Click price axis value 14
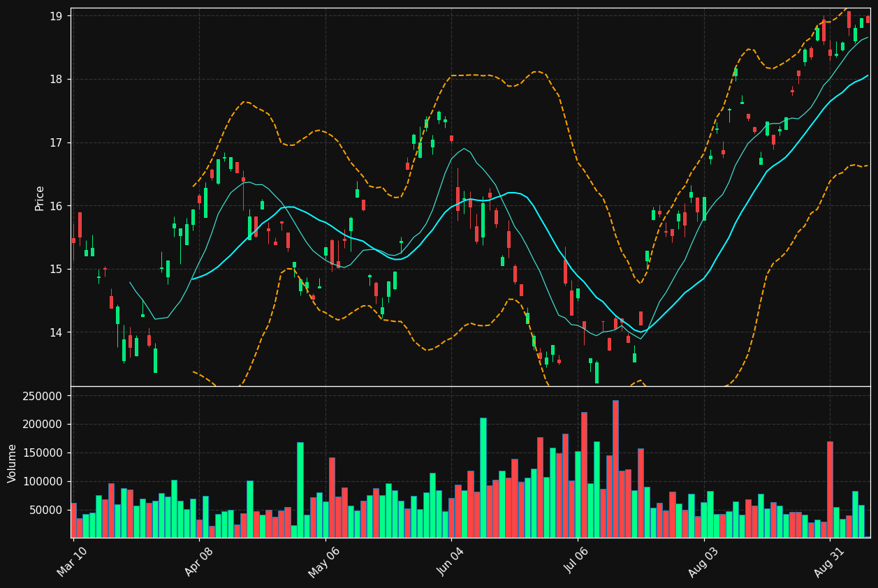 pyautogui.click(x=57, y=332)
